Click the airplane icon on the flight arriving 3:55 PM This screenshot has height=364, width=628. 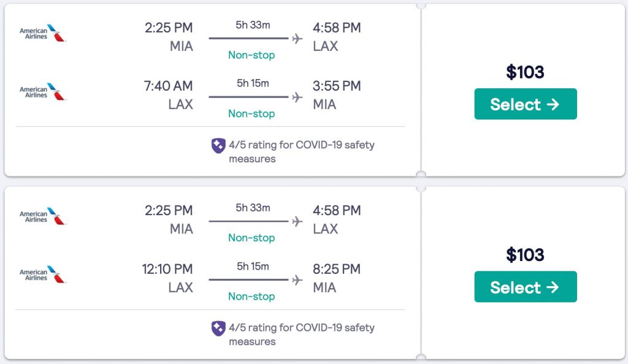click(x=297, y=97)
